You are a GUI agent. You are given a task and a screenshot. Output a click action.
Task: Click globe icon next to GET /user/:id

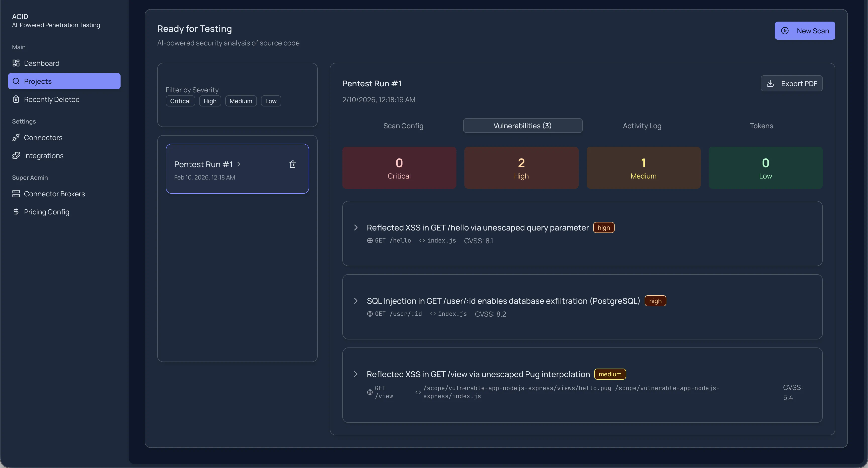click(370, 314)
